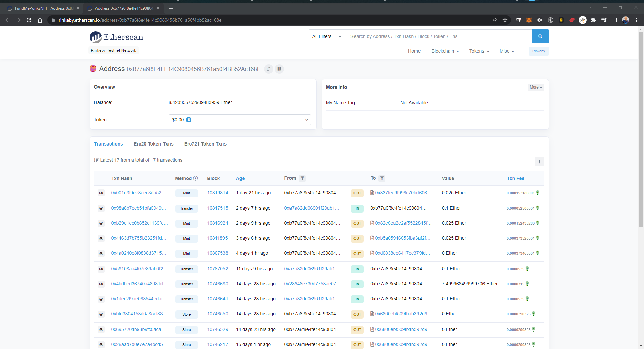Share this page icon in address bar

pyautogui.click(x=494, y=20)
